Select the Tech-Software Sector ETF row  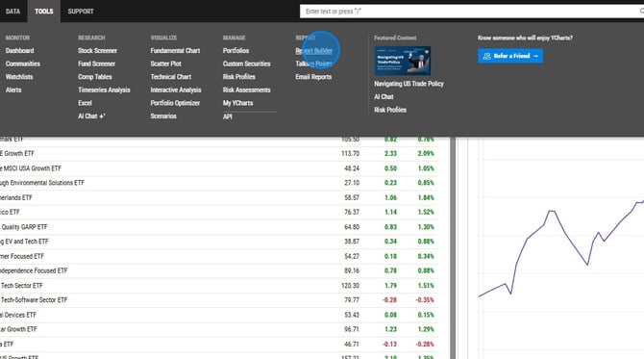pos(219,300)
